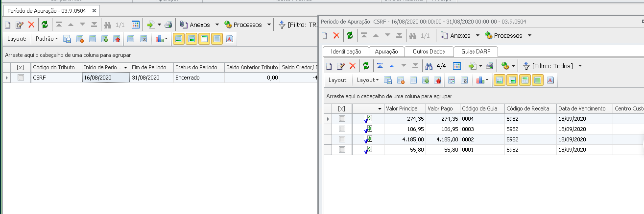Select the Encerrado status cell
The width and height of the screenshot is (644, 214).
pos(199,78)
